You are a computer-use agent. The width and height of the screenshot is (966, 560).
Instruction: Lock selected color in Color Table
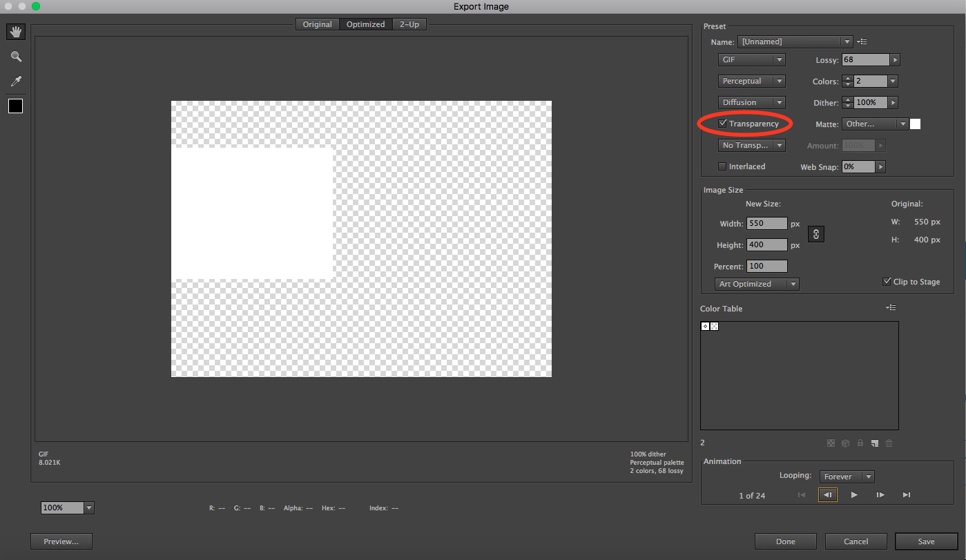860,443
